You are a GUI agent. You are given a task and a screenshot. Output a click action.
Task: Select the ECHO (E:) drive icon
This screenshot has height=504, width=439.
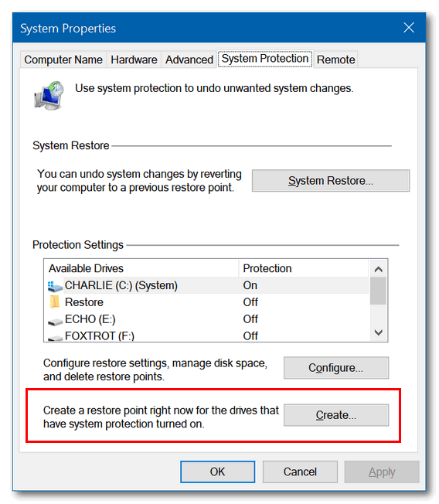(55, 322)
